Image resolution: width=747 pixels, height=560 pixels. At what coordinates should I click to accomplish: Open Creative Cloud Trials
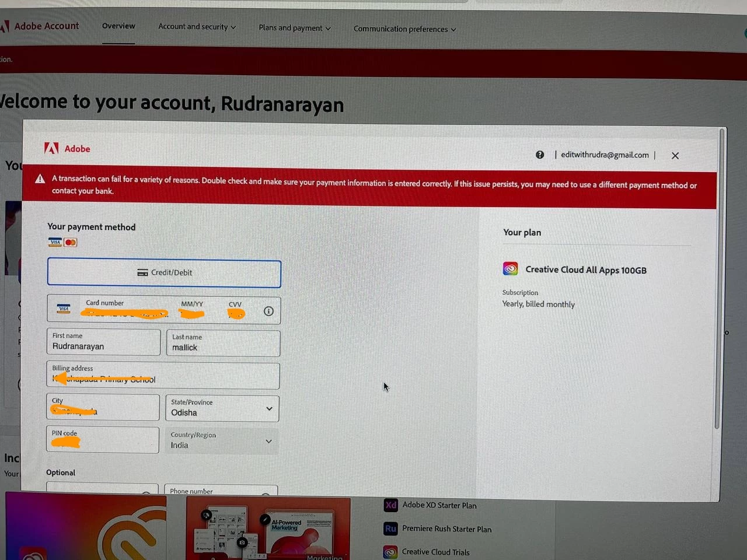[x=436, y=552]
